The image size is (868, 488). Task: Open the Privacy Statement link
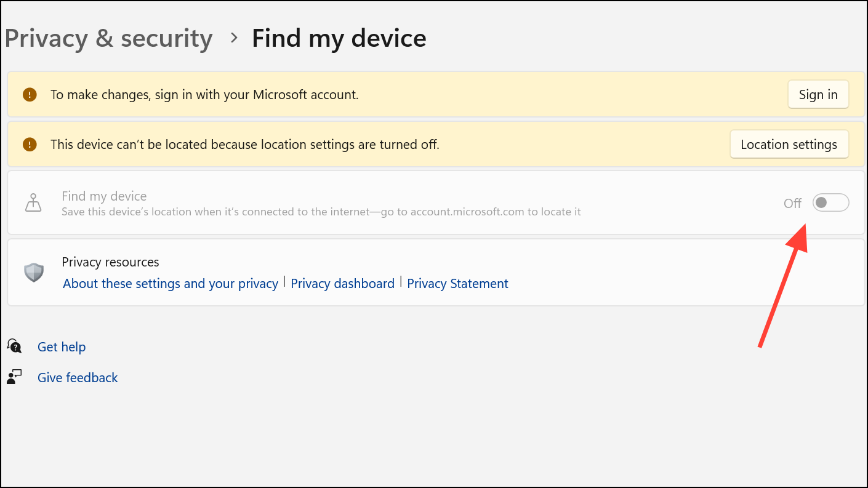coord(457,284)
